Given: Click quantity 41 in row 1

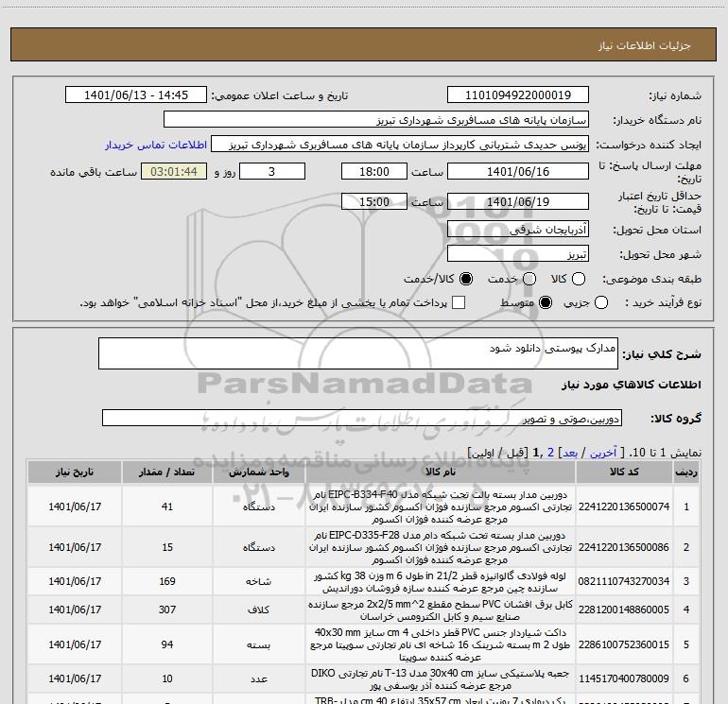Looking at the screenshot, I should [167, 507].
